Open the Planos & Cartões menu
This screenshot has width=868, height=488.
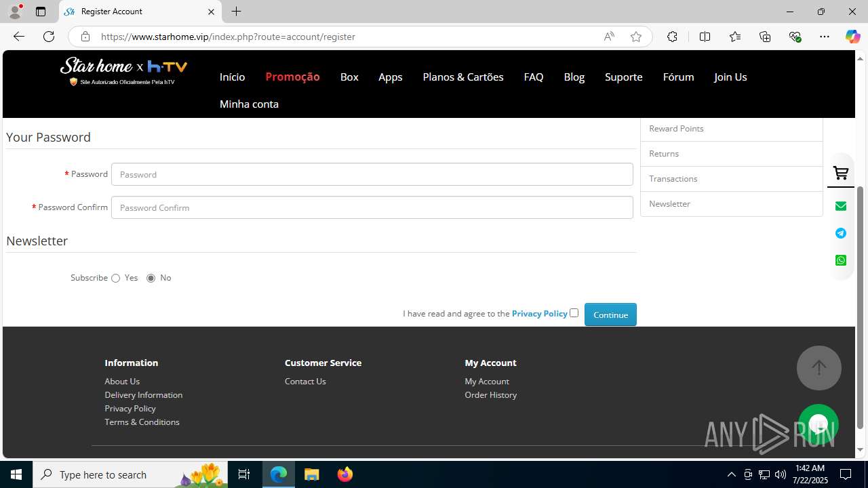[x=463, y=77]
